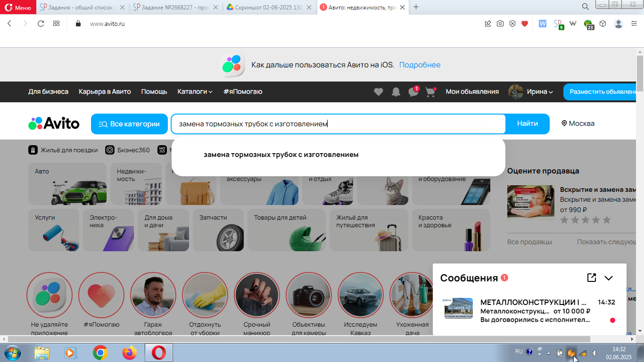Open the Opera speed dial grid icon

(x=56, y=24)
